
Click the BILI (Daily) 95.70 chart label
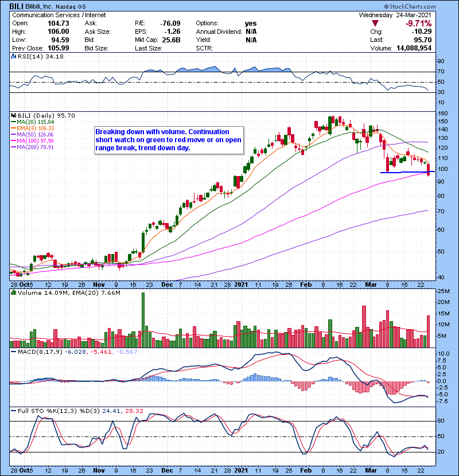tap(46, 116)
